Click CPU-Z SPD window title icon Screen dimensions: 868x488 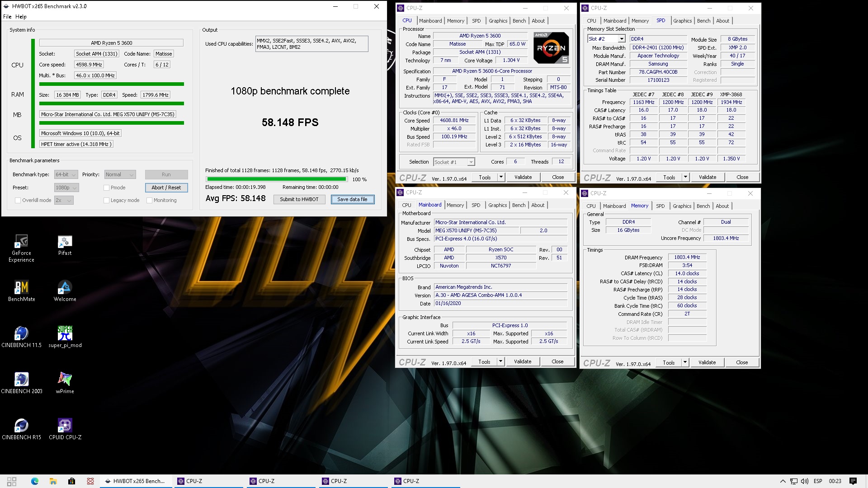[585, 8]
